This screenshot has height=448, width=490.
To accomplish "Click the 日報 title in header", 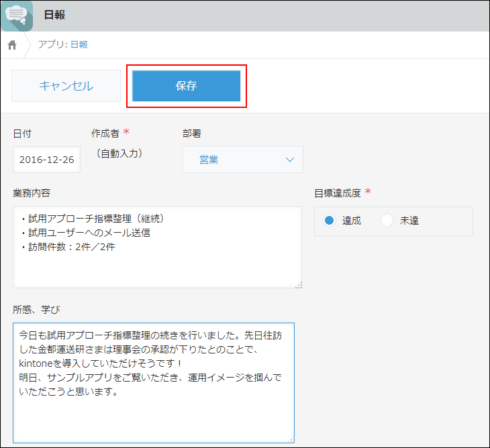I will tap(54, 15).
